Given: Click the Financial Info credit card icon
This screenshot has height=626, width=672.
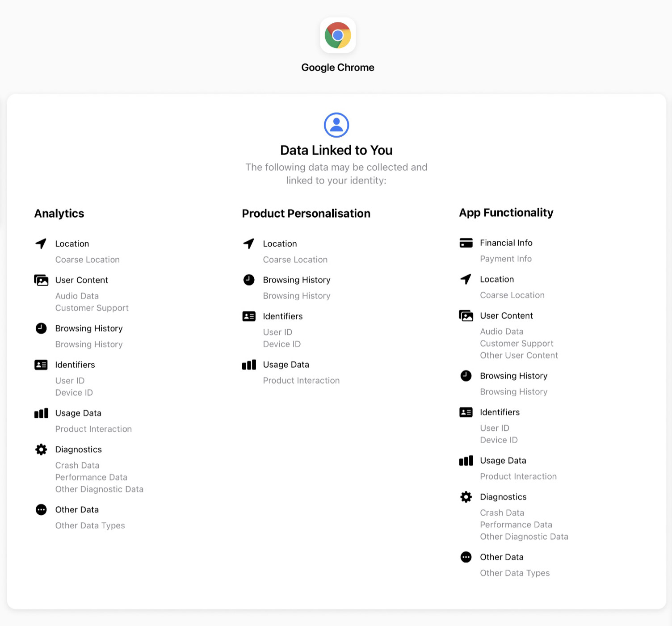Looking at the screenshot, I should tap(466, 243).
